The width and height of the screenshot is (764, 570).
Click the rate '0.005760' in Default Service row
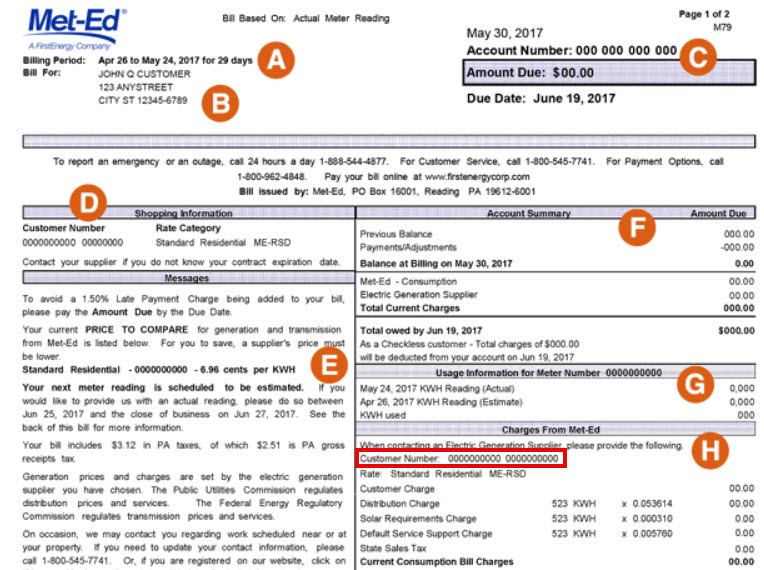coord(652,534)
